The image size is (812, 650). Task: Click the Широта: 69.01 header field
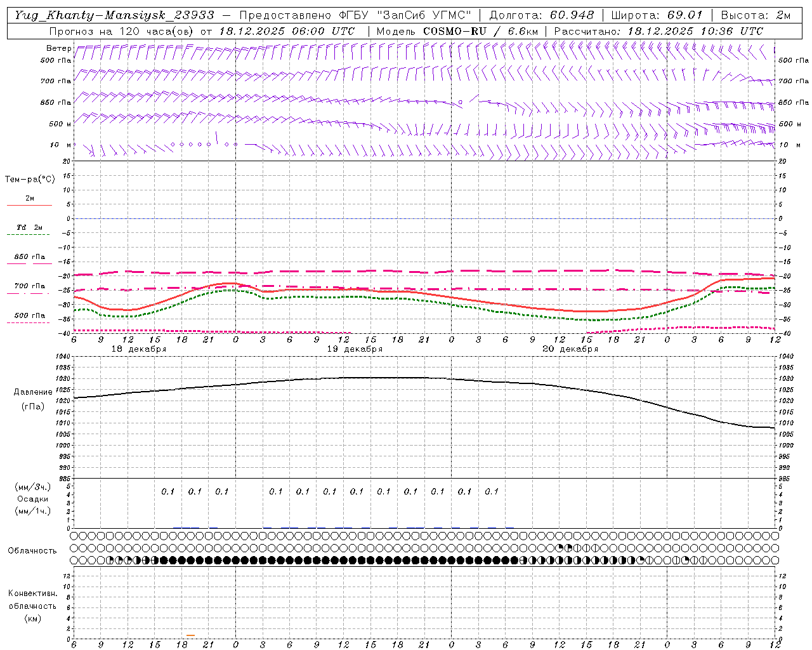point(657,15)
